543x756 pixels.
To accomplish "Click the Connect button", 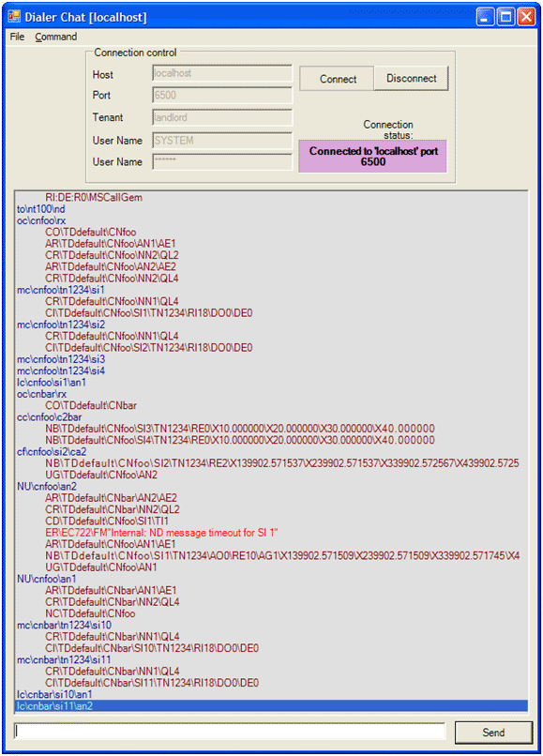I will coord(337,79).
